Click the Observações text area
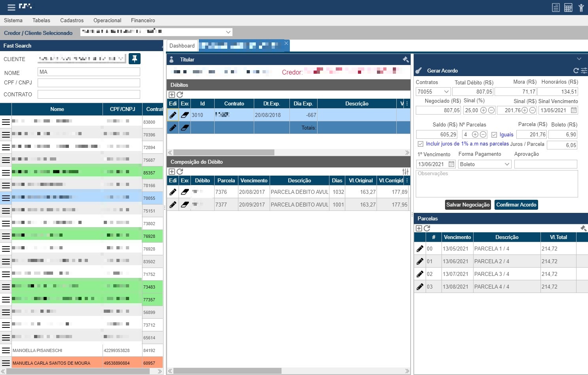The image size is (588, 375). point(497,184)
